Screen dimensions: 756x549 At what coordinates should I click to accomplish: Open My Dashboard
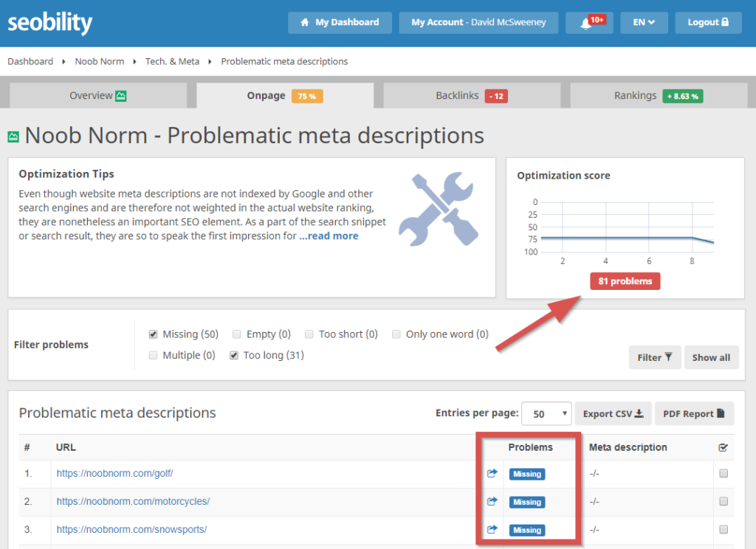coord(340,22)
